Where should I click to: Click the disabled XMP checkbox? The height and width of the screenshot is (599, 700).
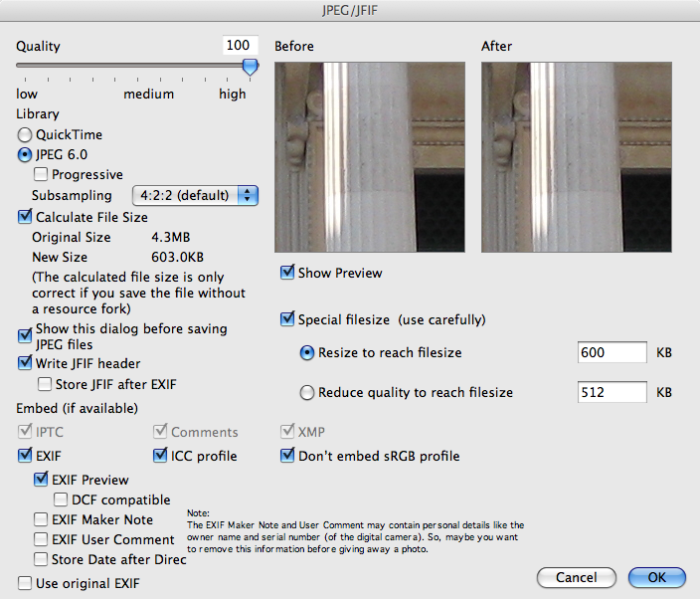click(x=287, y=432)
